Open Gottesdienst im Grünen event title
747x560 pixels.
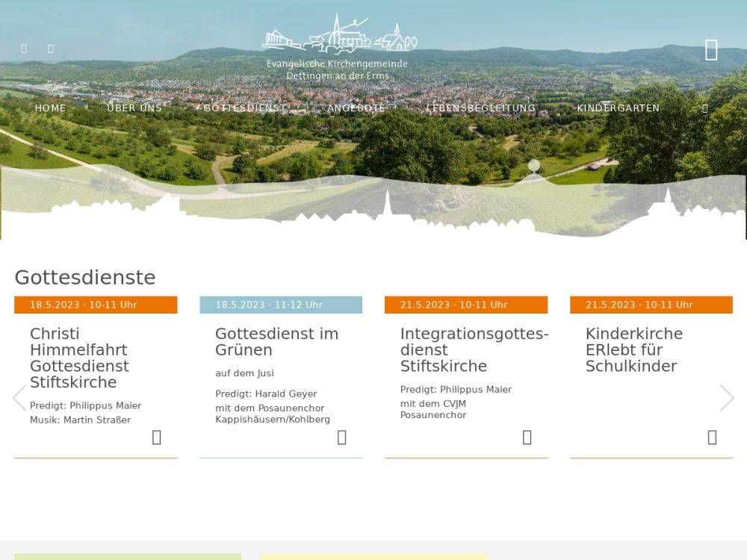tap(276, 342)
